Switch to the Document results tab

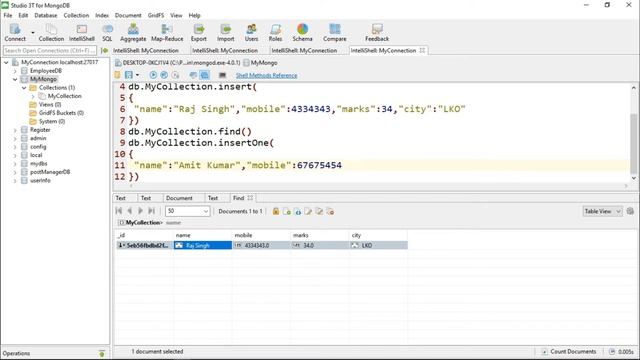tap(179, 198)
